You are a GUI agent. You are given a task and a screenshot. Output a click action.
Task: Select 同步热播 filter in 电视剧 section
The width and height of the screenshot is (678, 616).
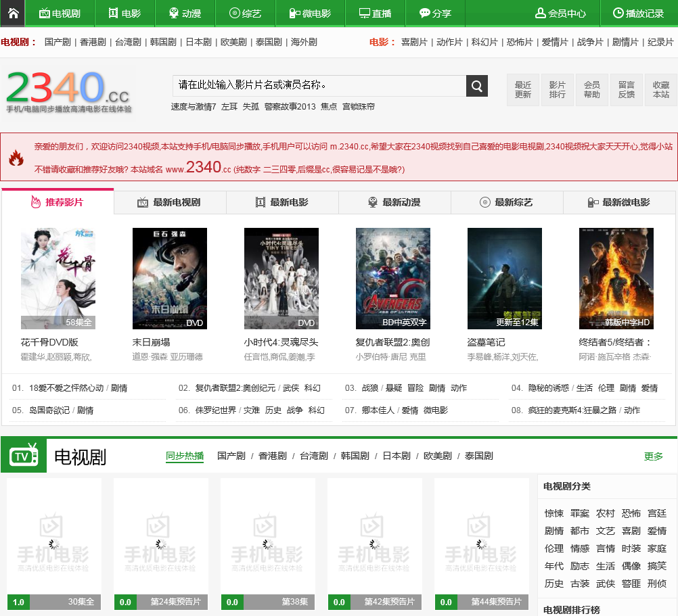(185, 456)
